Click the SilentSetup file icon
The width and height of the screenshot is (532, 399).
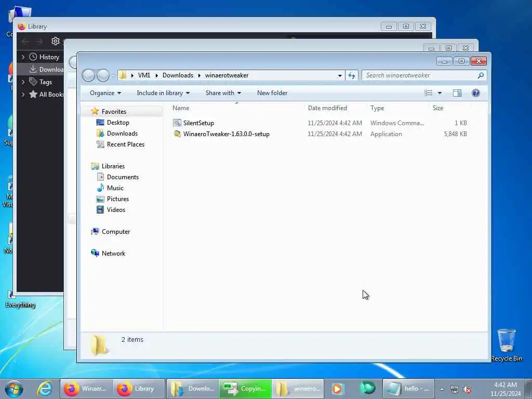[x=177, y=123]
